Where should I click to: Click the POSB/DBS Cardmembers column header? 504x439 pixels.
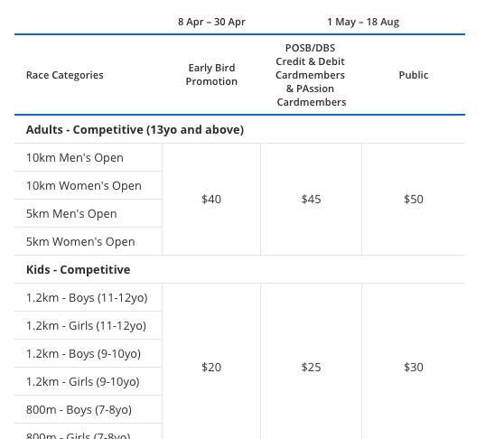coord(311,75)
